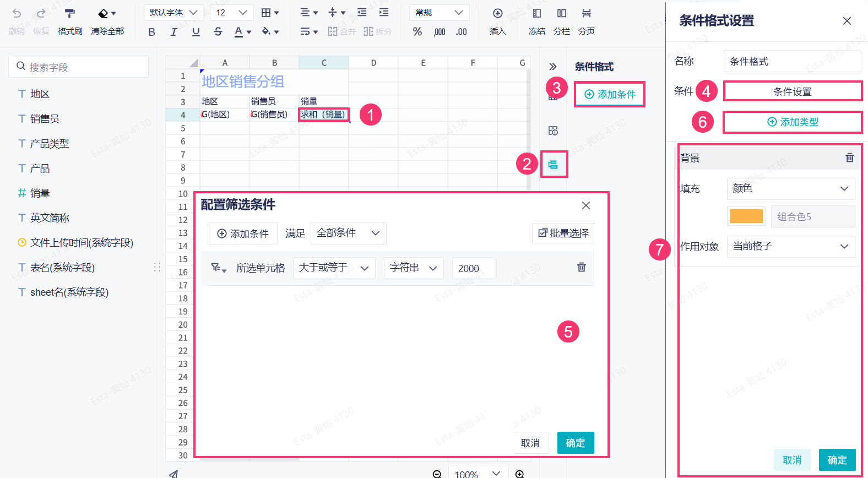Click the decimal places .00 icon
This screenshot has height=478, width=868.
pyautogui.click(x=462, y=32)
